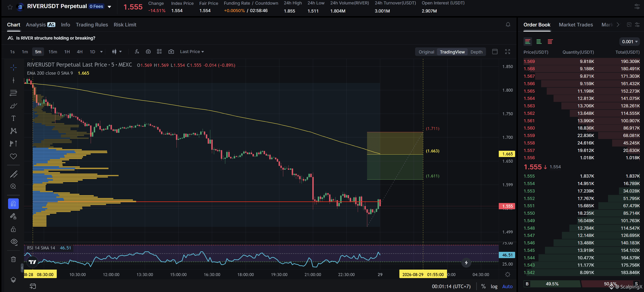Screen dimensions: 644x292
Task: Hide all drawings with the eye icon
Action: pos(14,242)
